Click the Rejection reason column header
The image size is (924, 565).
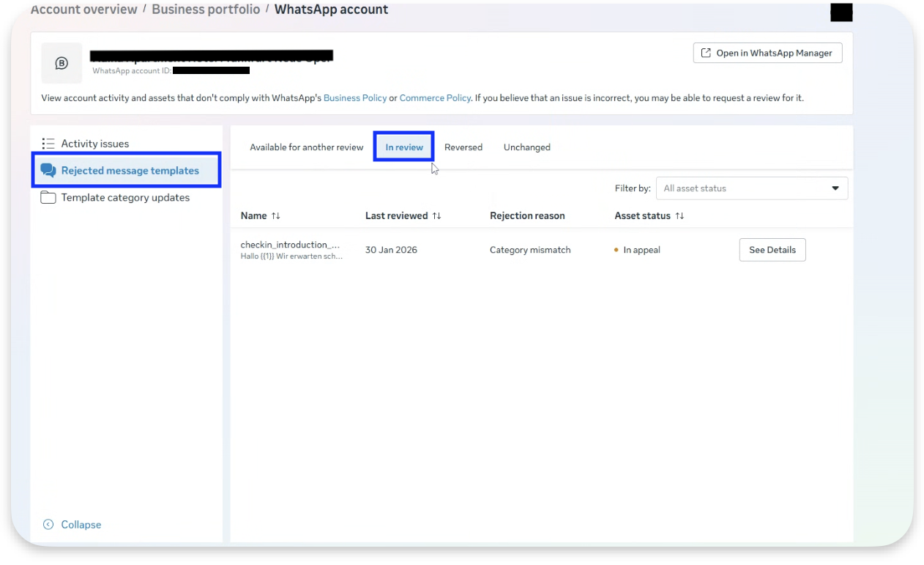(527, 216)
